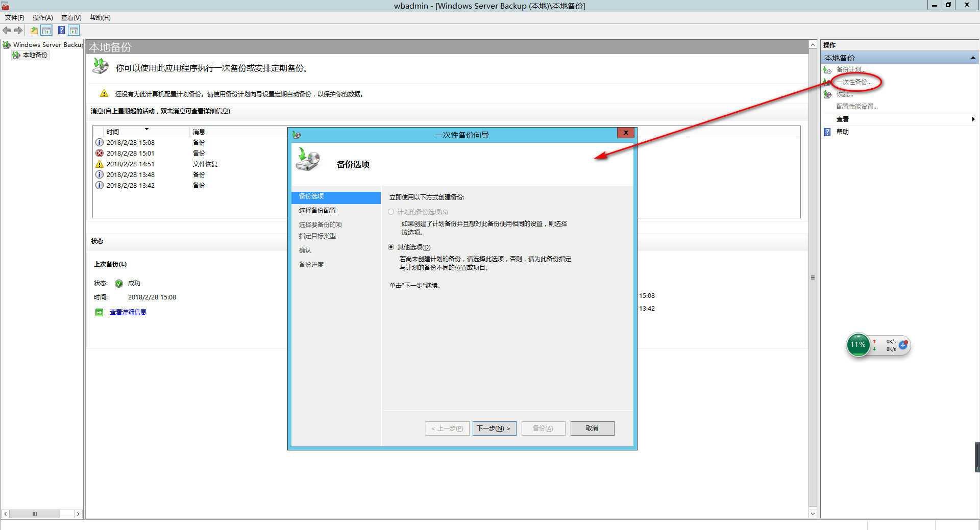Select the 选择备份配置 wizard step
Image resolution: width=980 pixels, height=530 pixels.
click(x=317, y=210)
